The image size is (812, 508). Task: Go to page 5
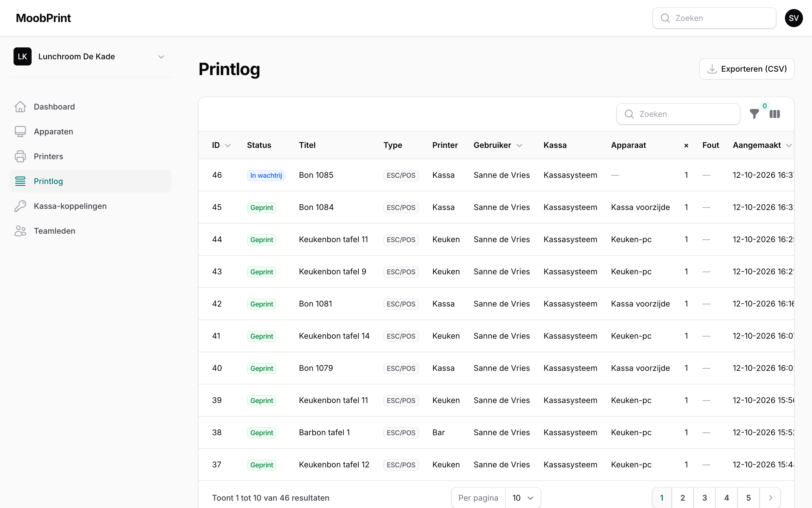[748, 498]
